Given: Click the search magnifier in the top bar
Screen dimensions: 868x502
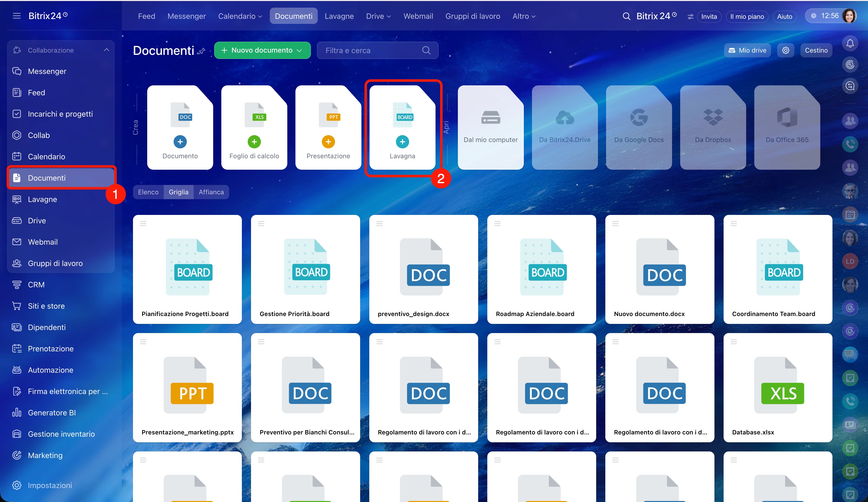Looking at the screenshot, I should click(626, 16).
